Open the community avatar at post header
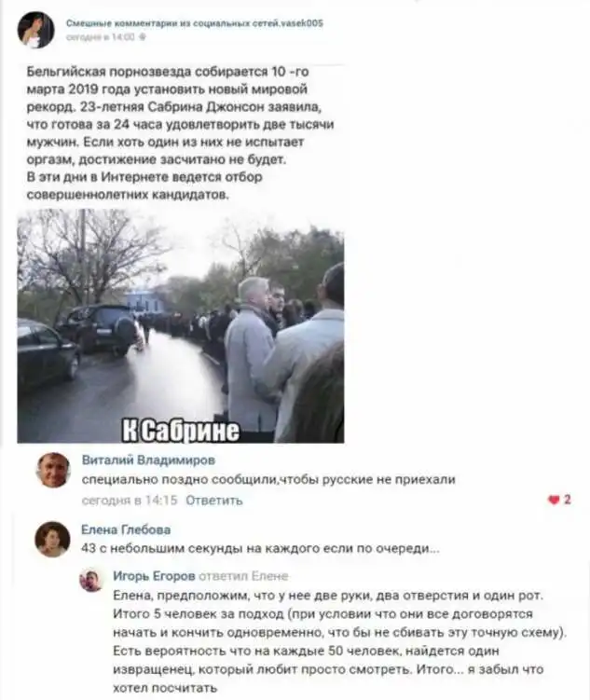This screenshot has height=700, width=590. [35, 30]
